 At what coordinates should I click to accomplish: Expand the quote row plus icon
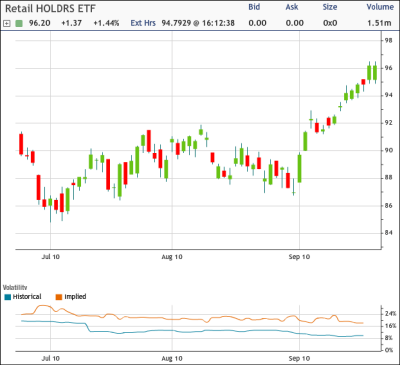coord(7,23)
